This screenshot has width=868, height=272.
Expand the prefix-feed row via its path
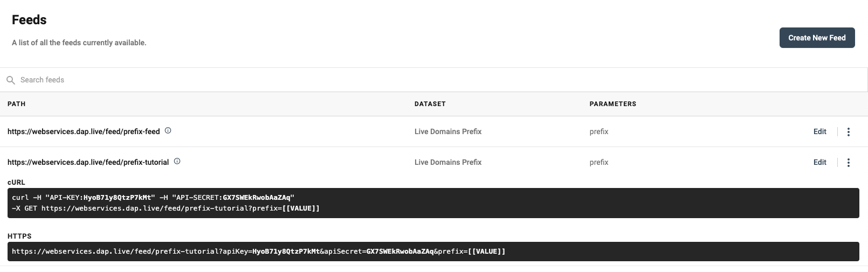click(84, 131)
